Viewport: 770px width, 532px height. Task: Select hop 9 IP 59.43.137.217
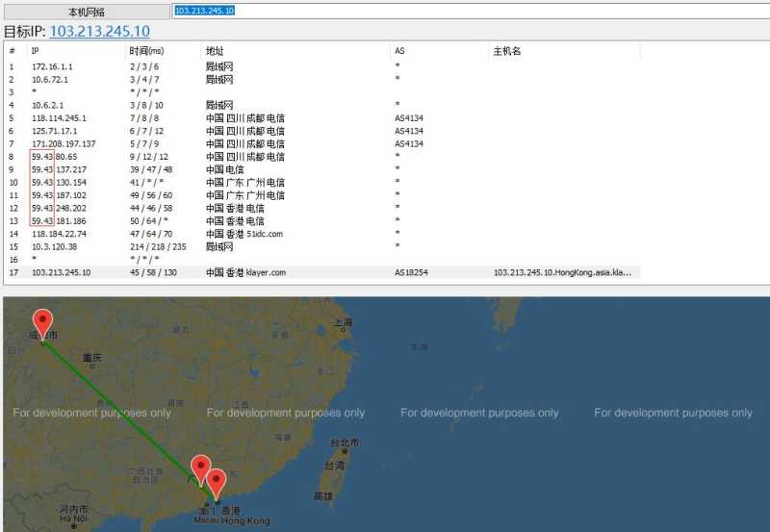tap(59, 169)
